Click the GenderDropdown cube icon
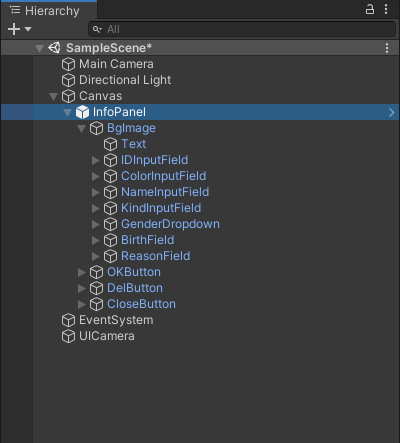Screen dimensions: 400x443 click(x=110, y=224)
